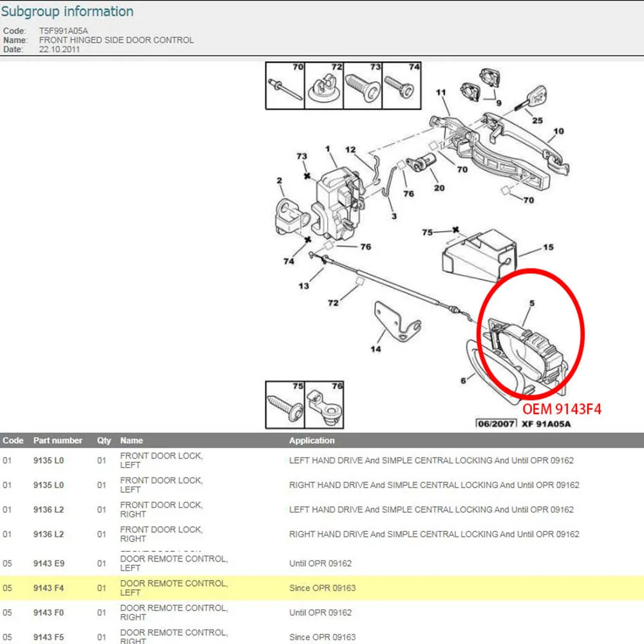Open the rivet thumbnail labeled 70
Viewport: 644px width, 644px height.
(285, 86)
